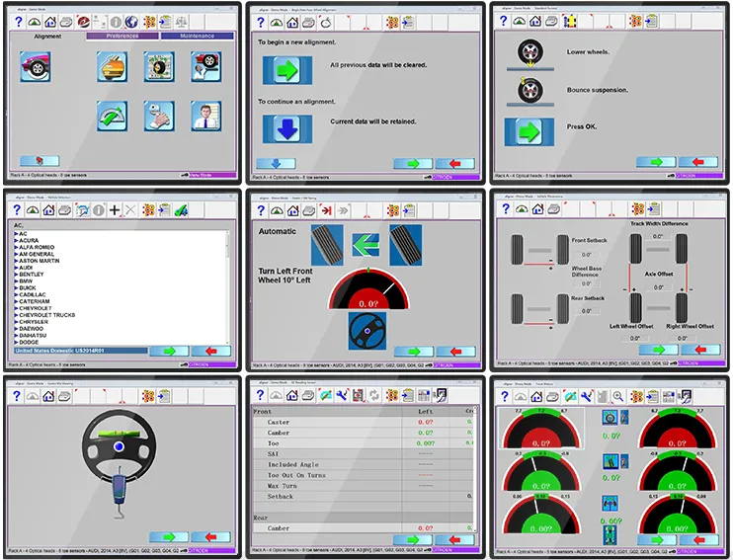Select the United States Domestic US2014R01 field
733x560 pixels.
pyautogui.click(x=80, y=351)
